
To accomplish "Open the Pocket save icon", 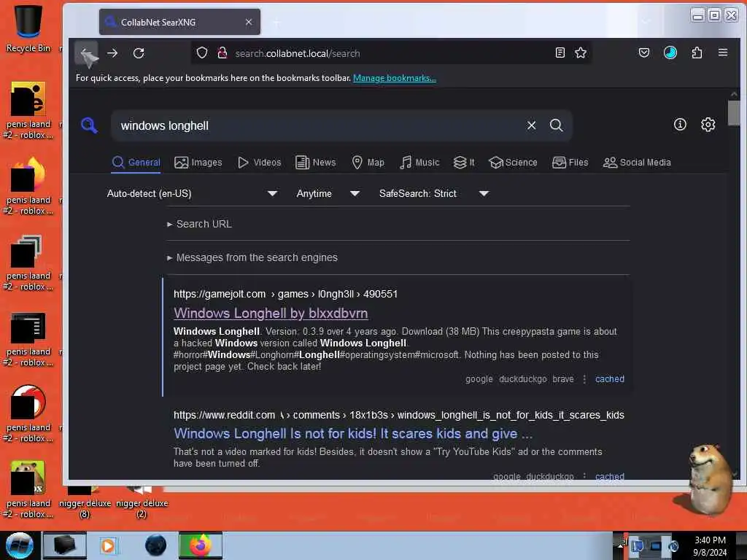I will [x=644, y=52].
